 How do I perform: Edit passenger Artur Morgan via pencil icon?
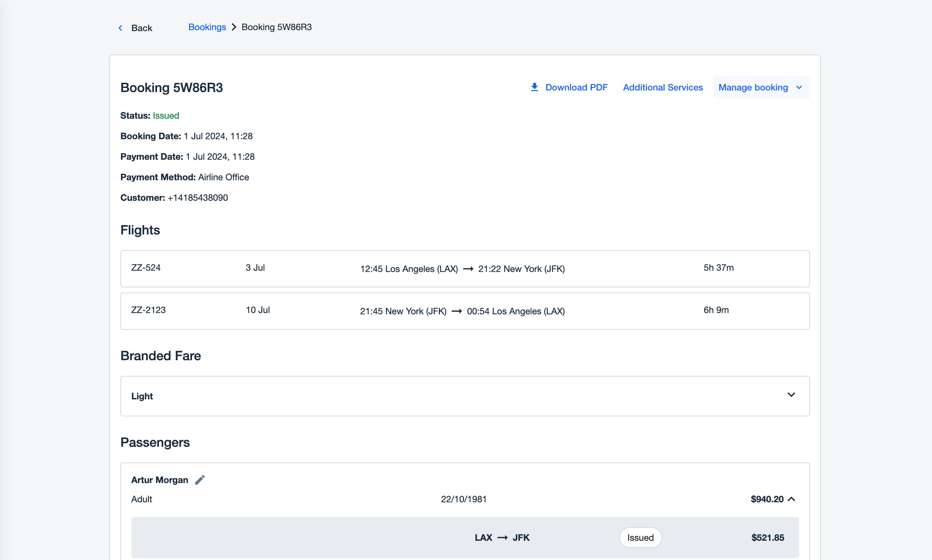click(x=200, y=479)
